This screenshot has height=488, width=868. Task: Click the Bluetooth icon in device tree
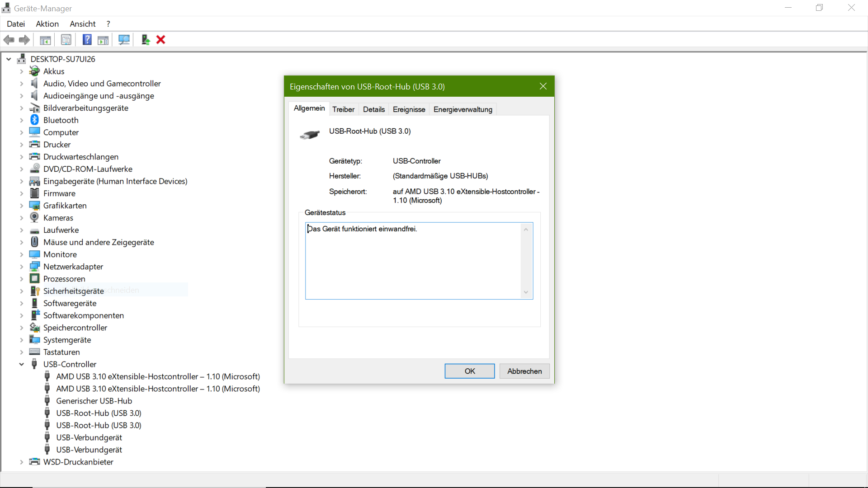[34, 120]
